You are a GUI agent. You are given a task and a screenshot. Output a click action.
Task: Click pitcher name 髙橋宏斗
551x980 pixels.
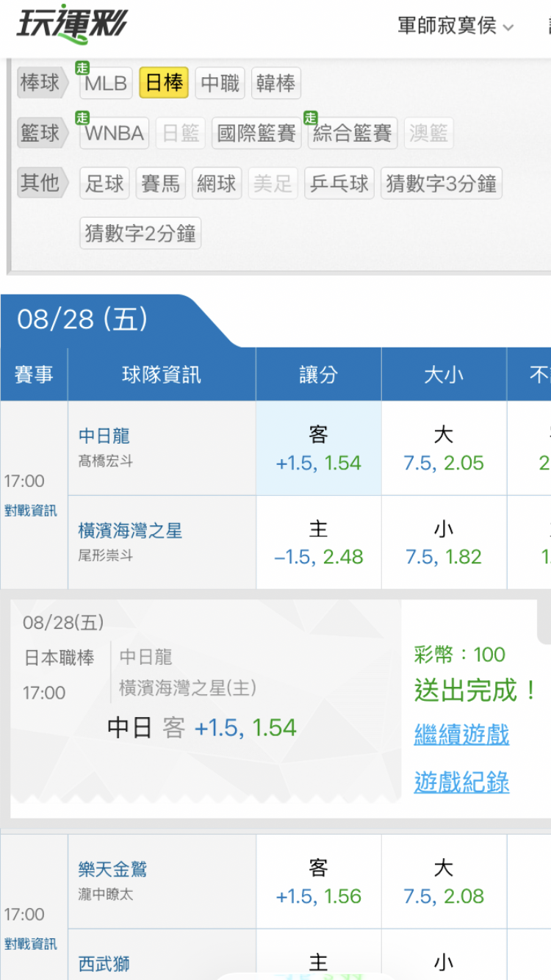tap(106, 461)
